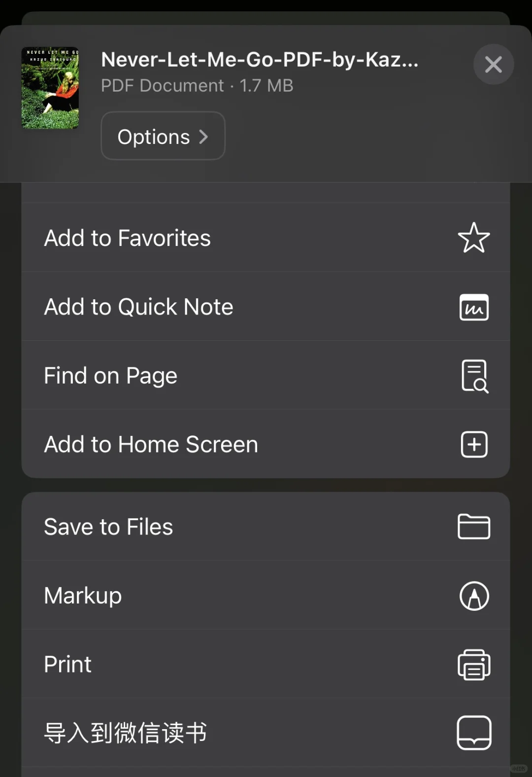Image resolution: width=532 pixels, height=777 pixels.
Task: Tap the Quick Note scribble icon
Action: pos(474,307)
